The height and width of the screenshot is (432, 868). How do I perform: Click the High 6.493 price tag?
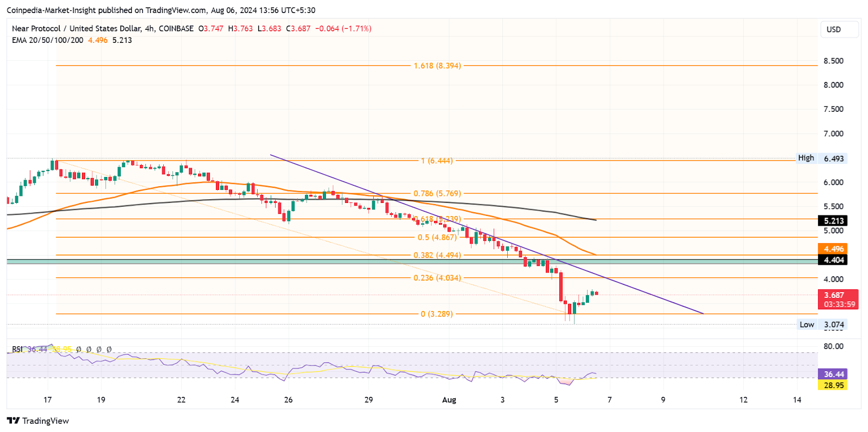pyautogui.click(x=821, y=158)
